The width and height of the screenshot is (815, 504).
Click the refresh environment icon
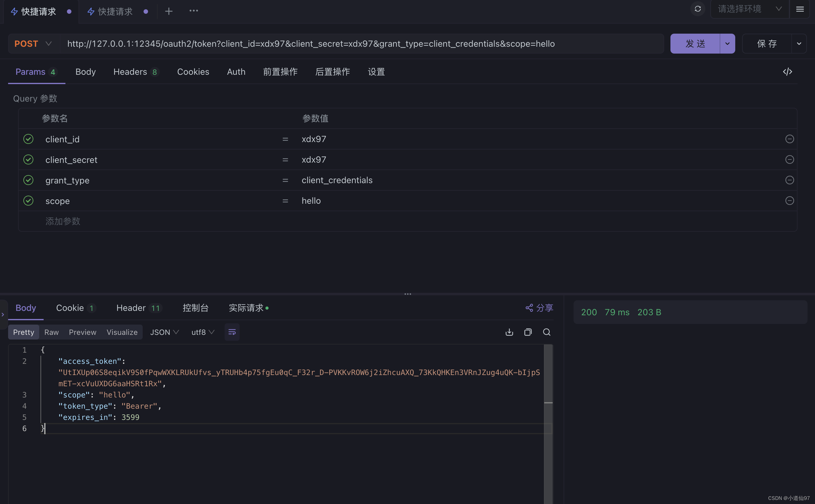(697, 9)
